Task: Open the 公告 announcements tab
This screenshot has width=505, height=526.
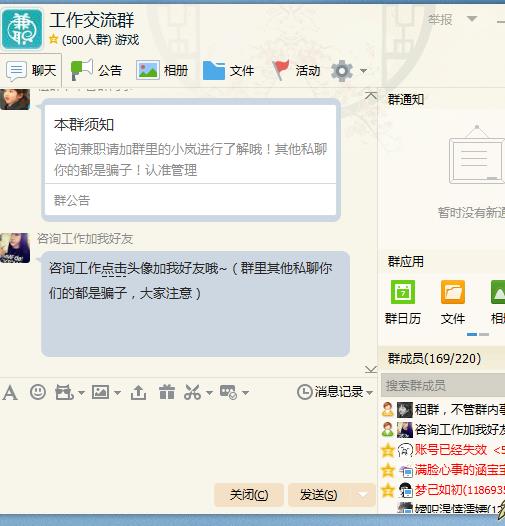Action: (96, 70)
